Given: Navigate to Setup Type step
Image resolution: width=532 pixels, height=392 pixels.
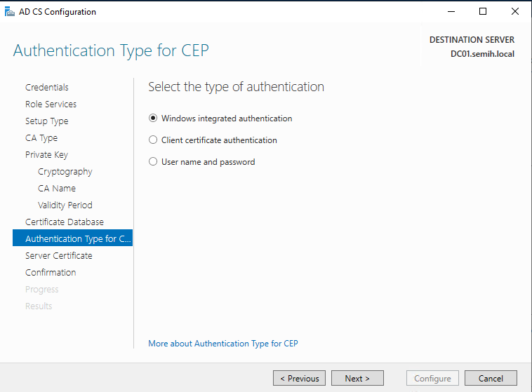Looking at the screenshot, I should 47,121.
